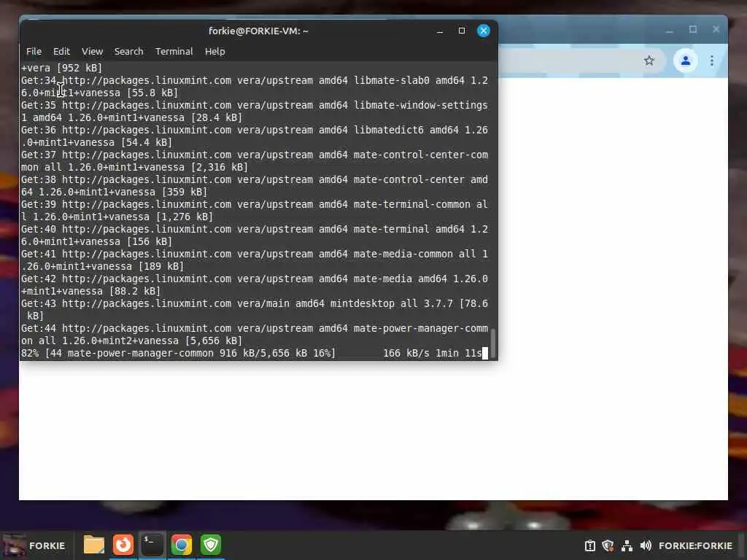The width and height of the screenshot is (747, 560).
Task: Click the Get:35 libmate-window-settings line
Action: tap(255, 112)
